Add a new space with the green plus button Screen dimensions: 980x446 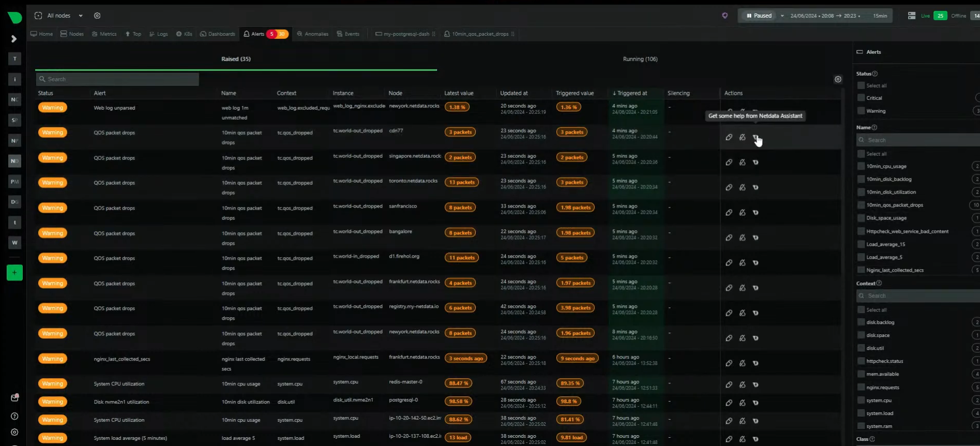[14, 273]
